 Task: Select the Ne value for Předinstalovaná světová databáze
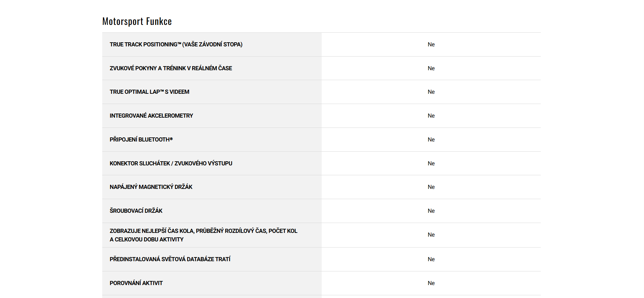click(x=431, y=259)
